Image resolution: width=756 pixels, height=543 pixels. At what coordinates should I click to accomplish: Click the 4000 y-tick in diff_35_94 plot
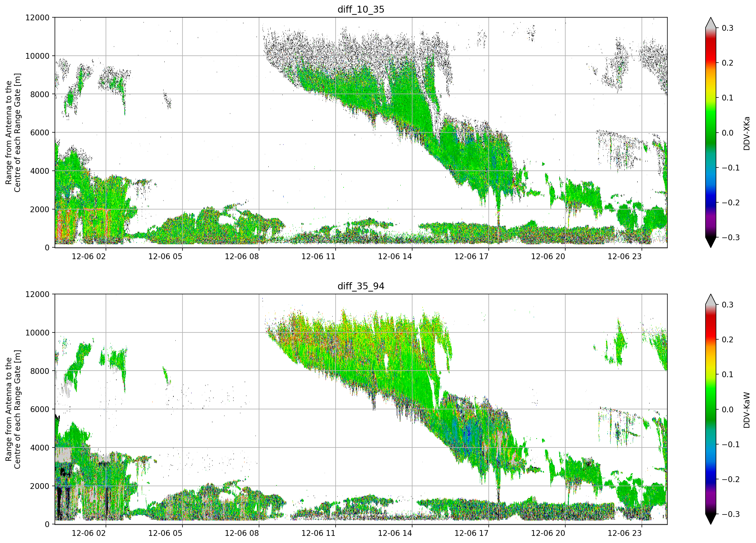tap(40, 448)
